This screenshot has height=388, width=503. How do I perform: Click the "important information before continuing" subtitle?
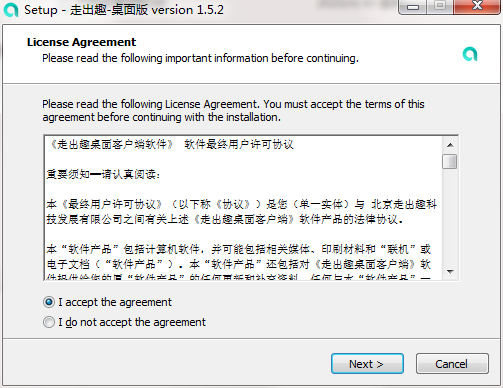tap(262, 58)
